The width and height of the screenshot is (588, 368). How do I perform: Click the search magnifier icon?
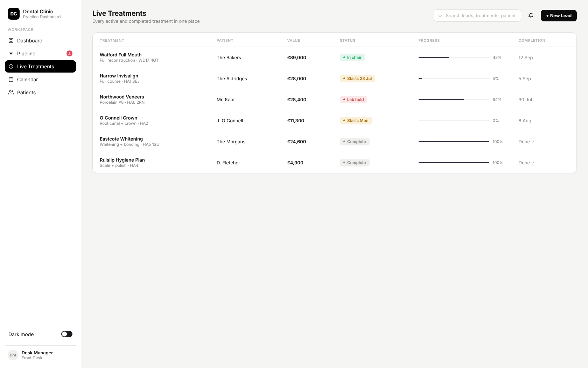[x=440, y=15]
